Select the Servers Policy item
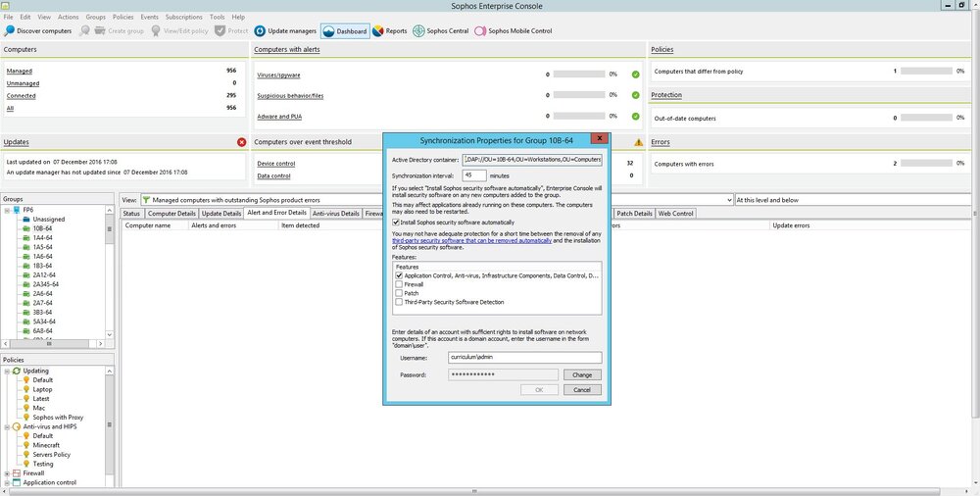The height and width of the screenshot is (496, 980). [52, 455]
